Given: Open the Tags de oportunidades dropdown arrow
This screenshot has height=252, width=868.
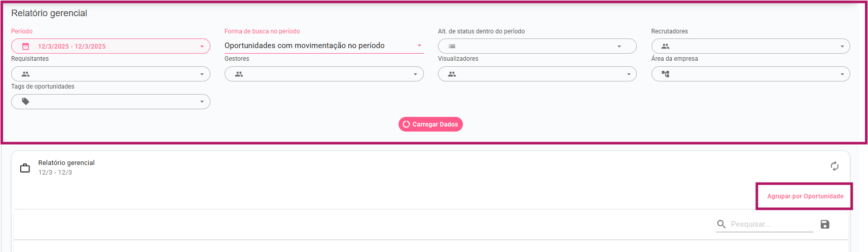Looking at the screenshot, I should [x=202, y=102].
